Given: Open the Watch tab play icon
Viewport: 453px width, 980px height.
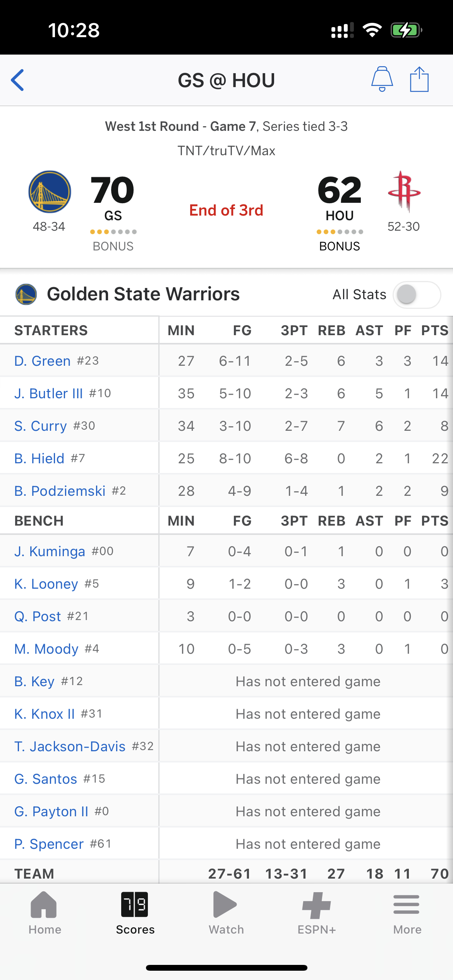Looking at the screenshot, I should (225, 905).
